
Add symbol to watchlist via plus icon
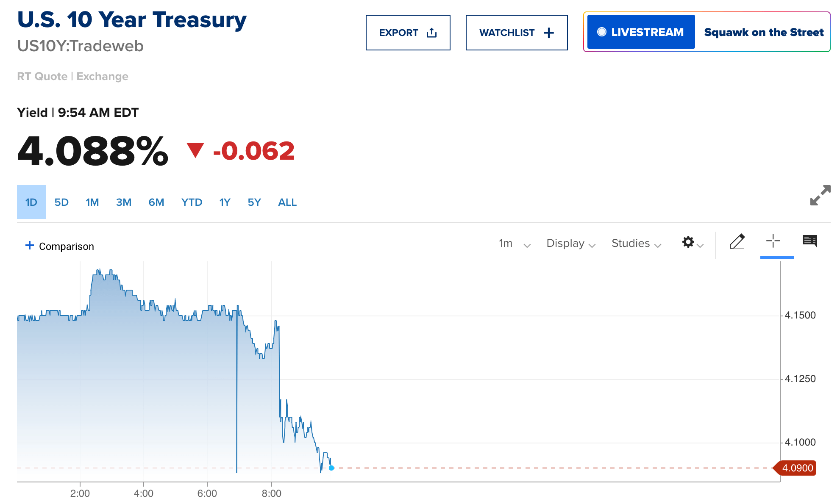[x=550, y=32]
